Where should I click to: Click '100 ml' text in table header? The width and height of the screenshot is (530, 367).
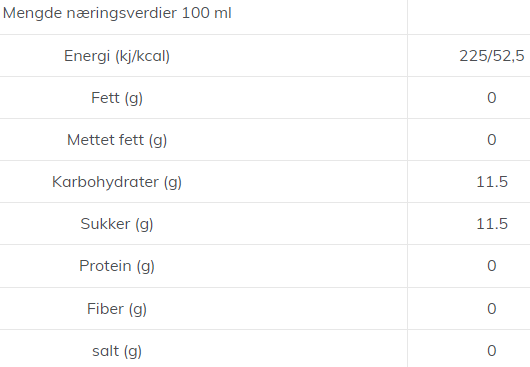click(x=207, y=13)
